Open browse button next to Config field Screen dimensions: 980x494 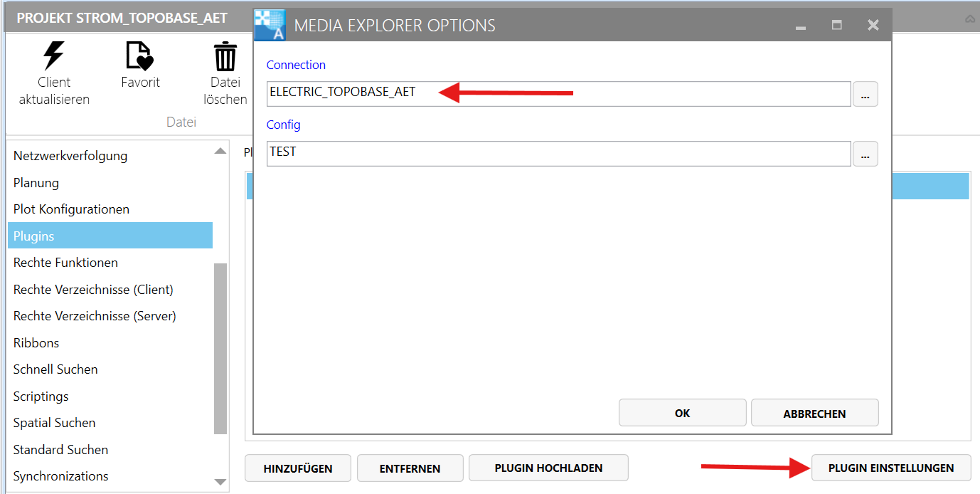[865, 154]
